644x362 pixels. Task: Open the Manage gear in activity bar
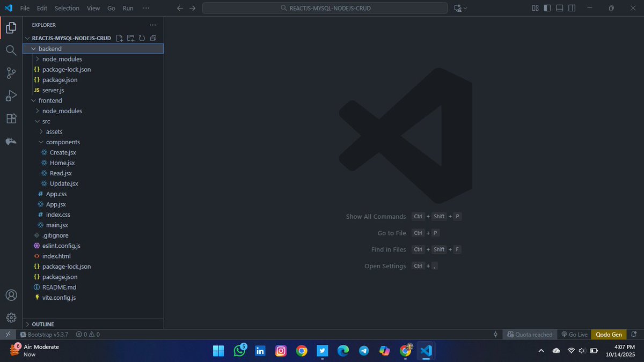click(x=11, y=317)
